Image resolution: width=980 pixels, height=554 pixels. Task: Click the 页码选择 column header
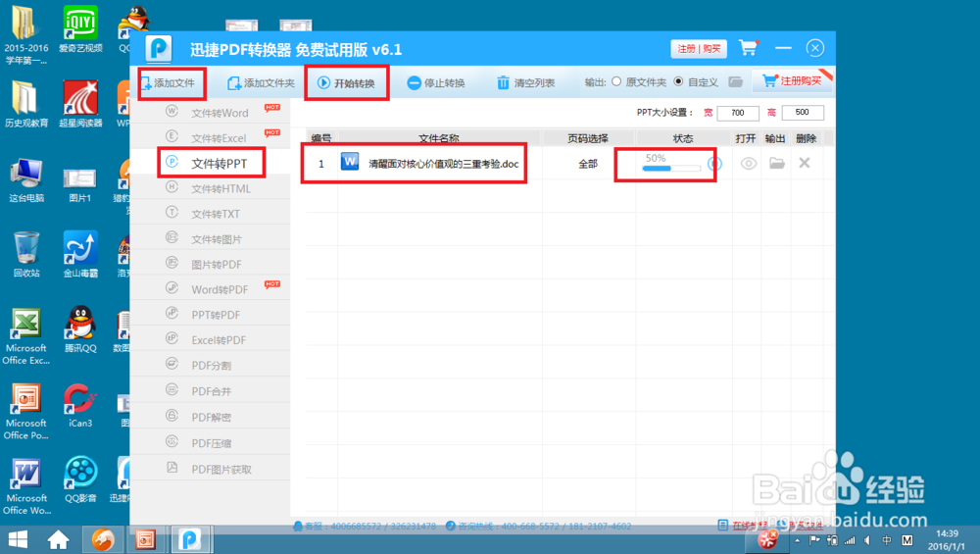[587, 138]
